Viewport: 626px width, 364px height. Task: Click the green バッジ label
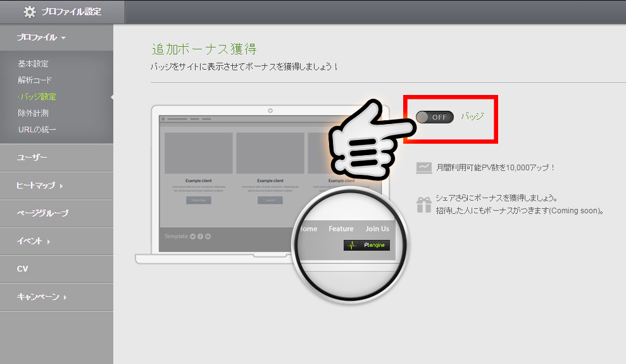click(x=472, y=116)
